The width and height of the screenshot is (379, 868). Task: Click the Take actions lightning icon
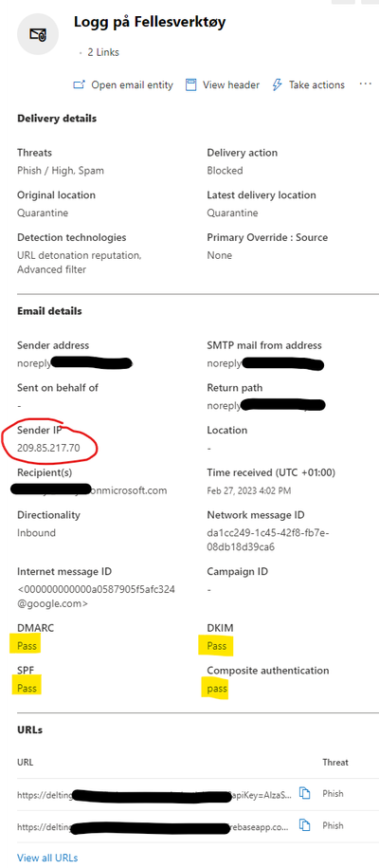(x=278, y=85)
